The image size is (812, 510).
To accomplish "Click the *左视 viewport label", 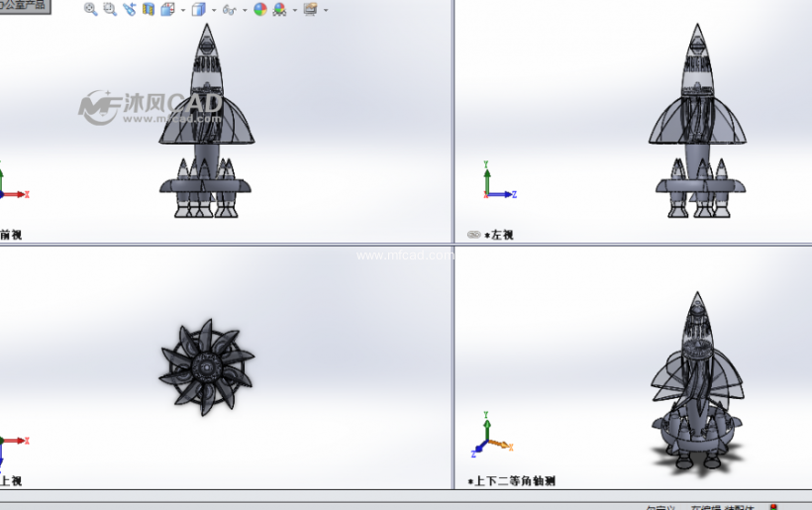I will point(499,235).
